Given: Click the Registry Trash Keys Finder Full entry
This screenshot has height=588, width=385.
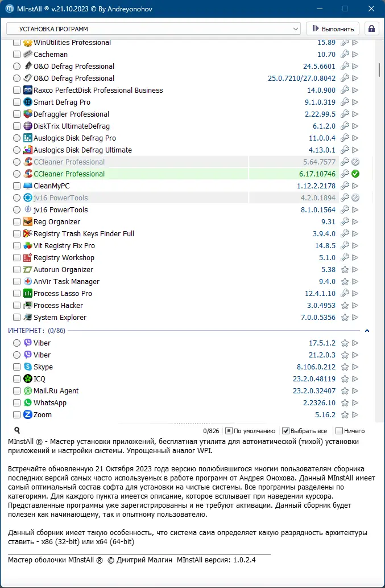Looking at the screenshot, I should [x=84, y=233].
